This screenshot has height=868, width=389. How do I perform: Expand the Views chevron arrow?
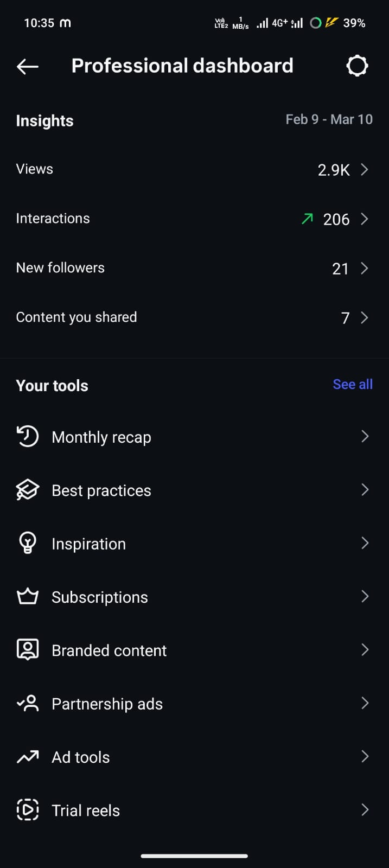pos(365,170)
